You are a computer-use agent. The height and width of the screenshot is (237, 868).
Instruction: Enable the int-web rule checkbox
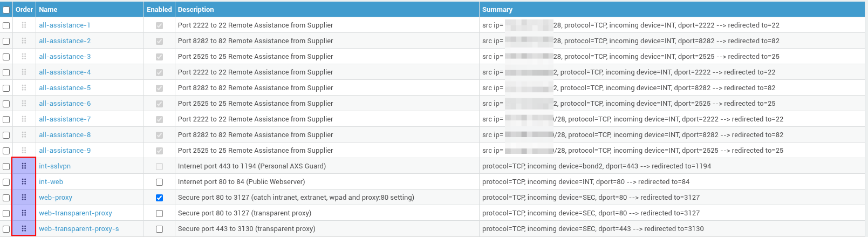coord(159,182)
